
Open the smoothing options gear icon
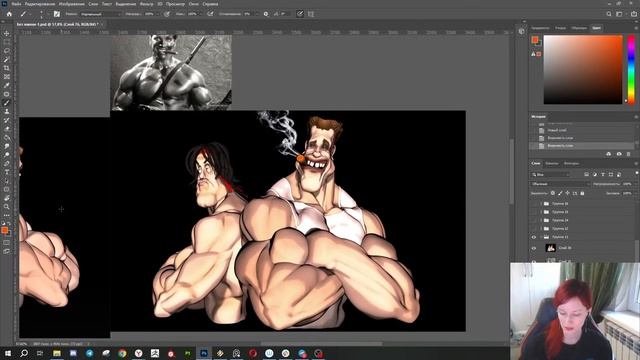click(266, 14)
